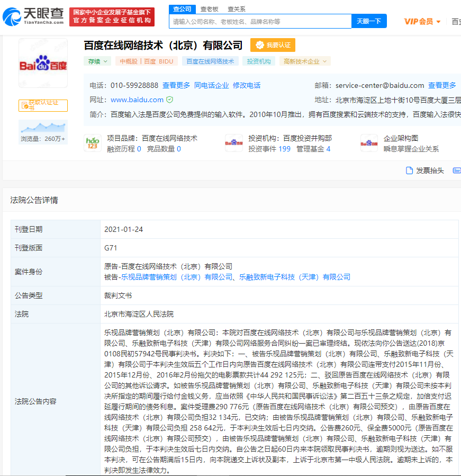This screenshot has width=461, height=476.
Task: Click the company name search input field
Action: point(260,22)
